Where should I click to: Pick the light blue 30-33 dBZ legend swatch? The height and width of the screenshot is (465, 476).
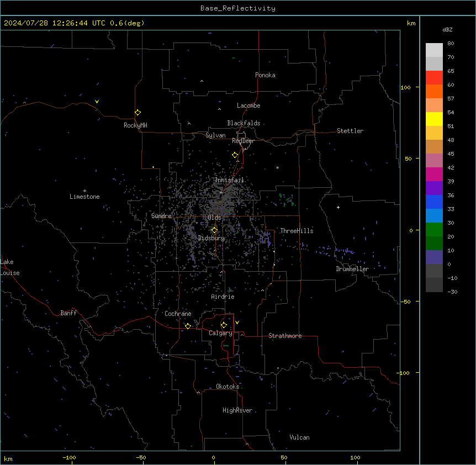click(434, 216)
